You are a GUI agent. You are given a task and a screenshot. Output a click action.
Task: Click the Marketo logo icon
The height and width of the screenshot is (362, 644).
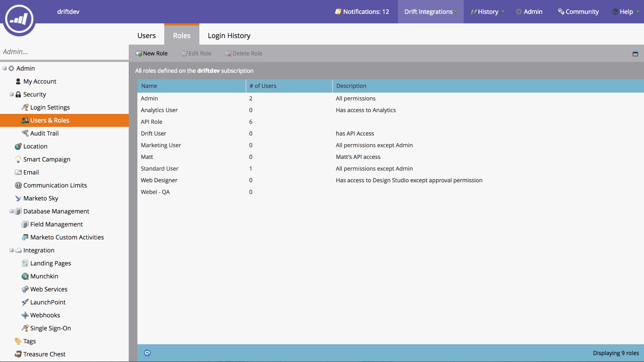(19, 19)
